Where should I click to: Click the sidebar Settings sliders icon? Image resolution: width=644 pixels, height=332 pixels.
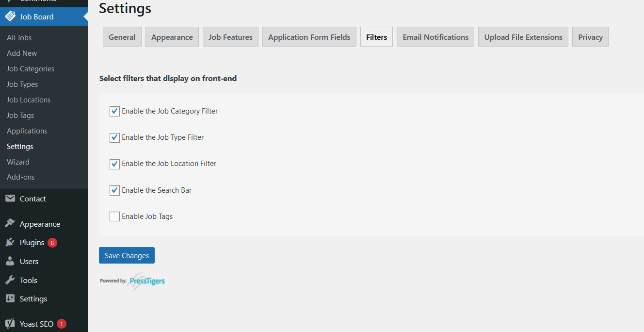coord(10,299)
